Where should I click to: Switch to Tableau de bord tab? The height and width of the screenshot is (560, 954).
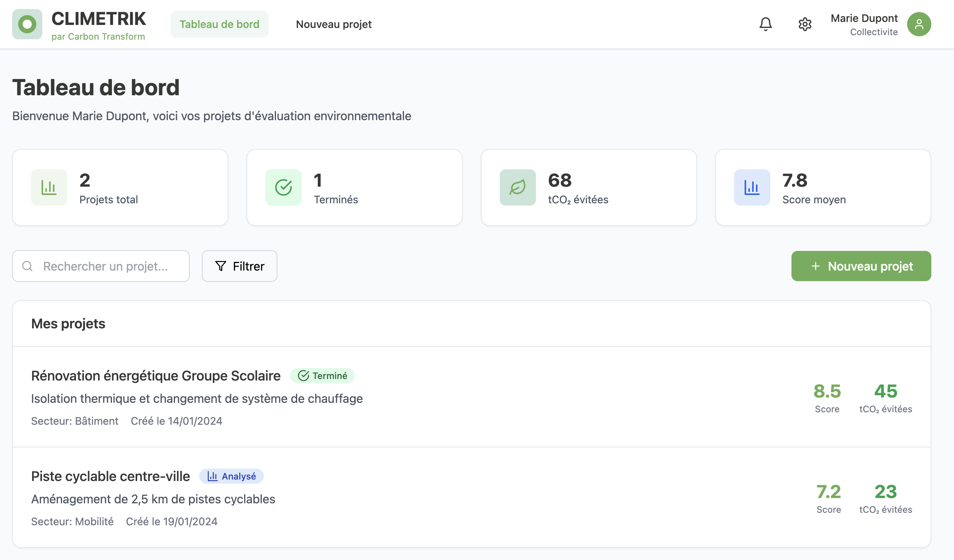[x=219, y=24]
